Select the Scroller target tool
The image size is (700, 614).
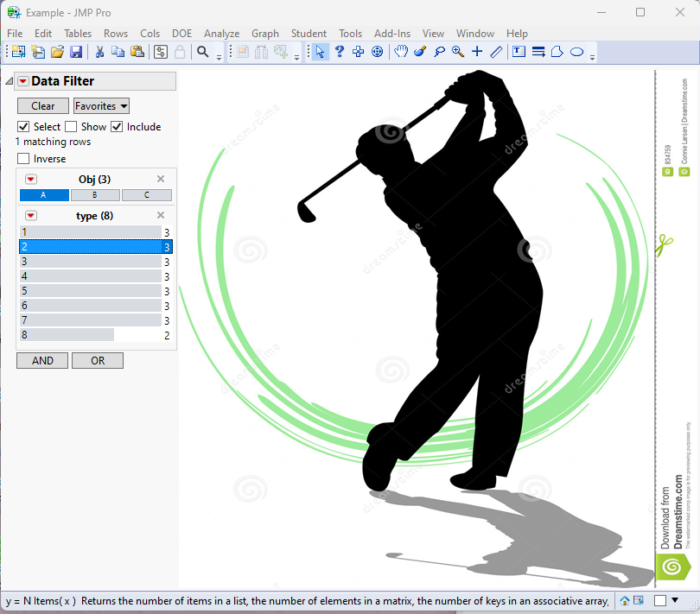point(378,52)
